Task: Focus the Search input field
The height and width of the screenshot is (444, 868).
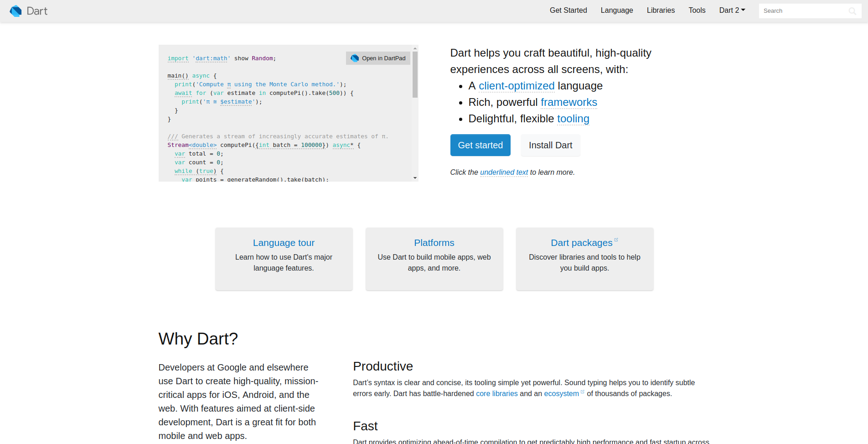Action: (x=802, y=11)
